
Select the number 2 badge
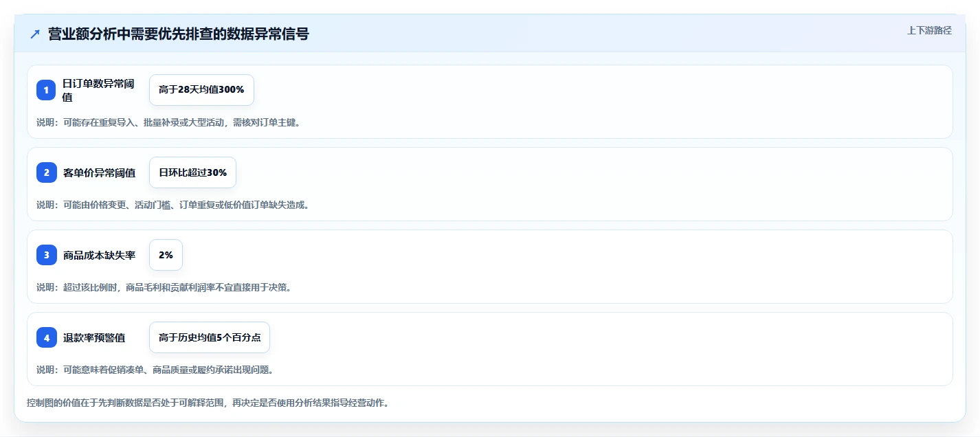tap(46, 172)
